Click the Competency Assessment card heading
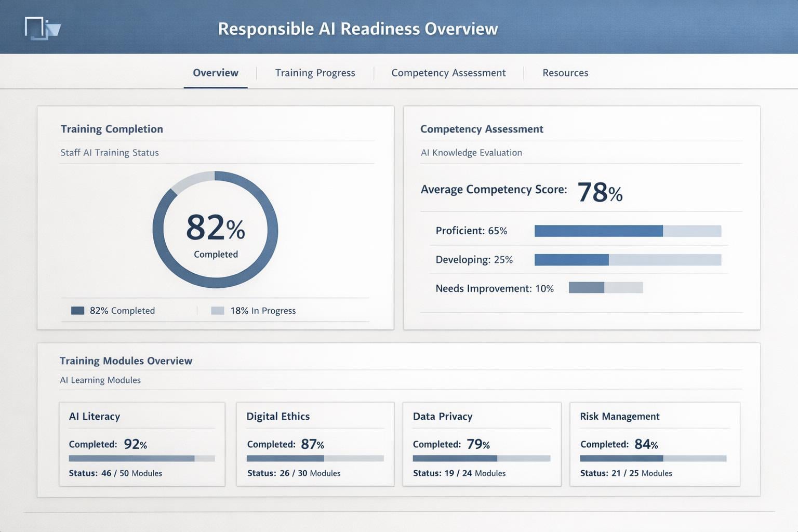798x532 pixels. tap(482, 129)
